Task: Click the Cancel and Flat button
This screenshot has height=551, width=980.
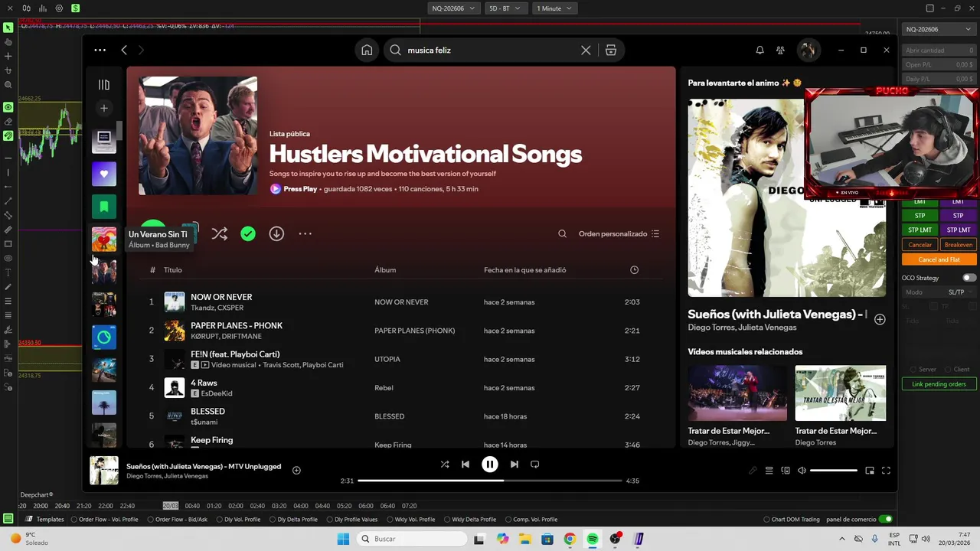Action: pos(939,259)
